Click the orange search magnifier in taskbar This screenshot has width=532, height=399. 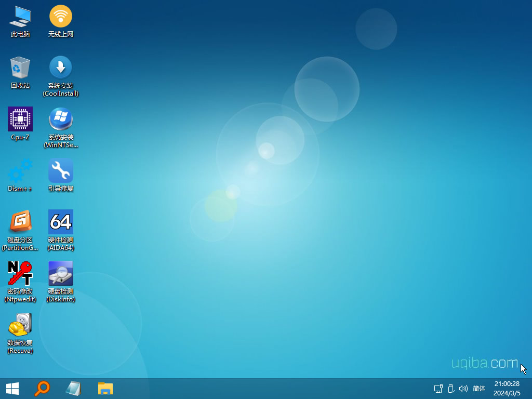click(x=42, y=389)
